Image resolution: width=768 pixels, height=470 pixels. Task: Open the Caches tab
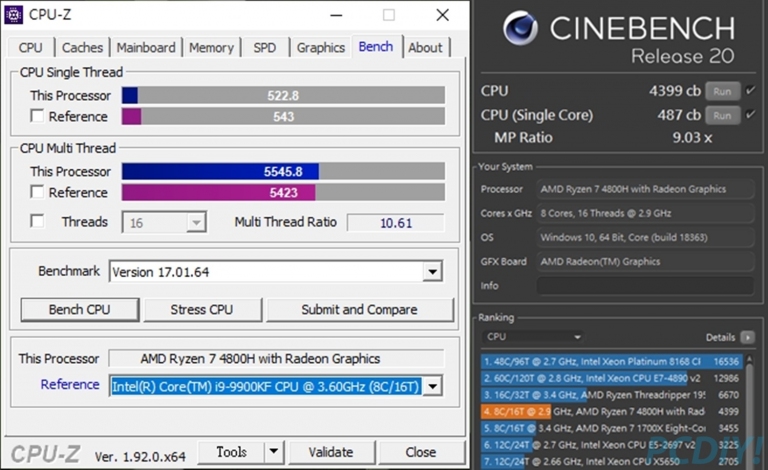tap(82, 47)
